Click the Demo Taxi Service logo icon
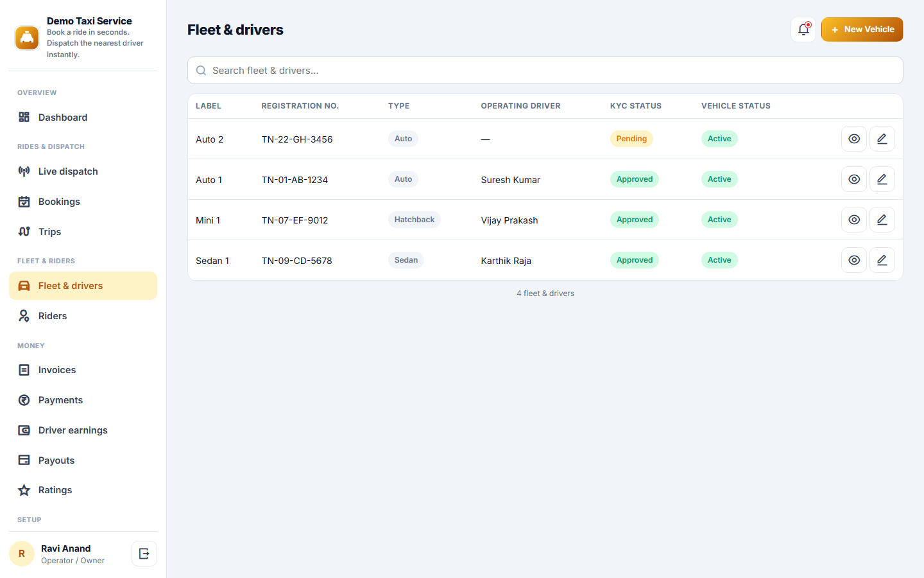The image size is (924, 578). click(27, 38)
